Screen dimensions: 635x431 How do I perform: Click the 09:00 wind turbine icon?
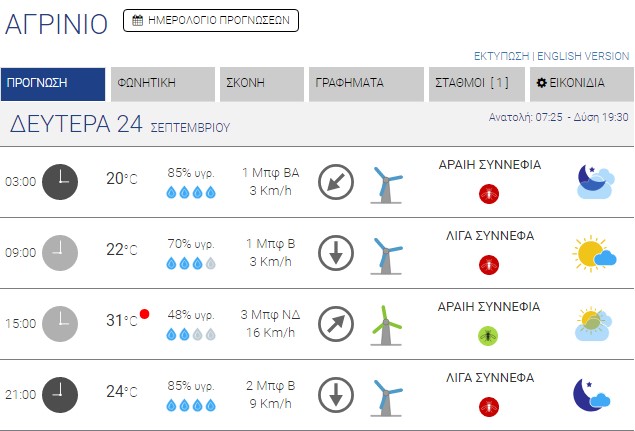point(387,254)
